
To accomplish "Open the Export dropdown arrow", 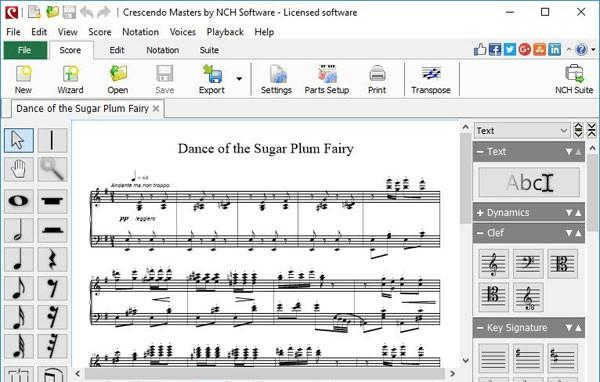I will pyautogui.click(x=239, y=79).
